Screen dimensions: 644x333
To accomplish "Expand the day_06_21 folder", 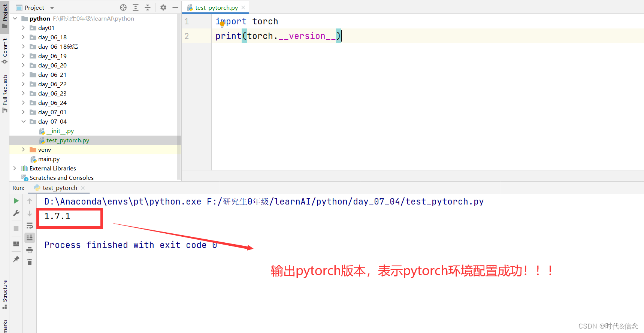I will pyautogui.click(x=23, y=75).
